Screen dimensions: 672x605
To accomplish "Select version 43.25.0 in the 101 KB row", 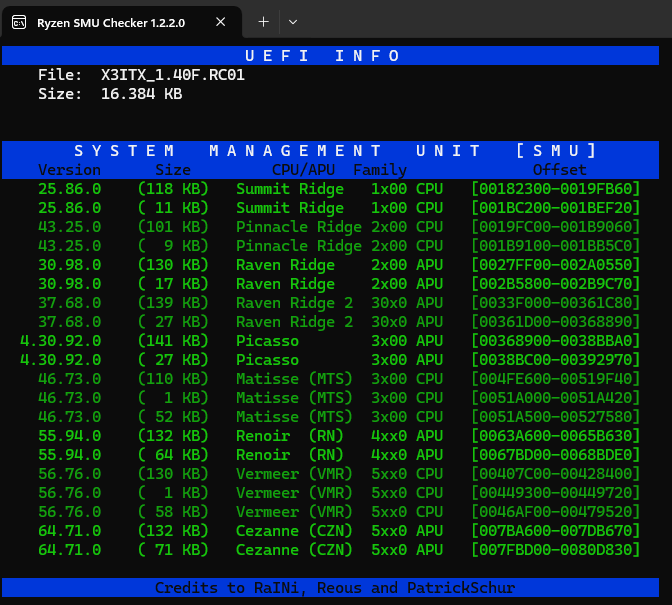I will 69,227.
